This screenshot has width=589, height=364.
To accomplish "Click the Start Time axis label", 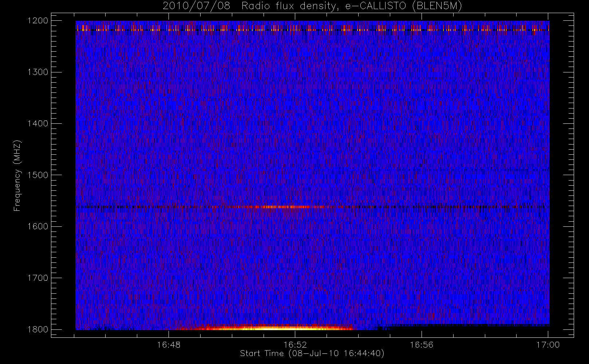I will tap(312, 353).
